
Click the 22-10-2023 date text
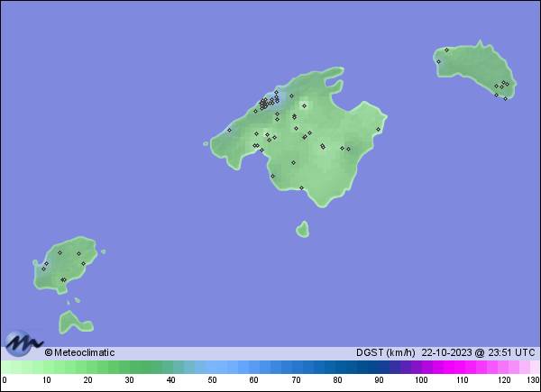point(446,352)
